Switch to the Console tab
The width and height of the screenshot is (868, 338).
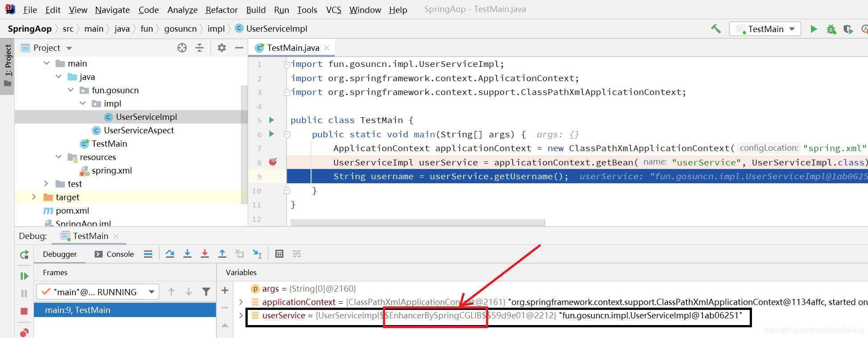pos(114,254)
